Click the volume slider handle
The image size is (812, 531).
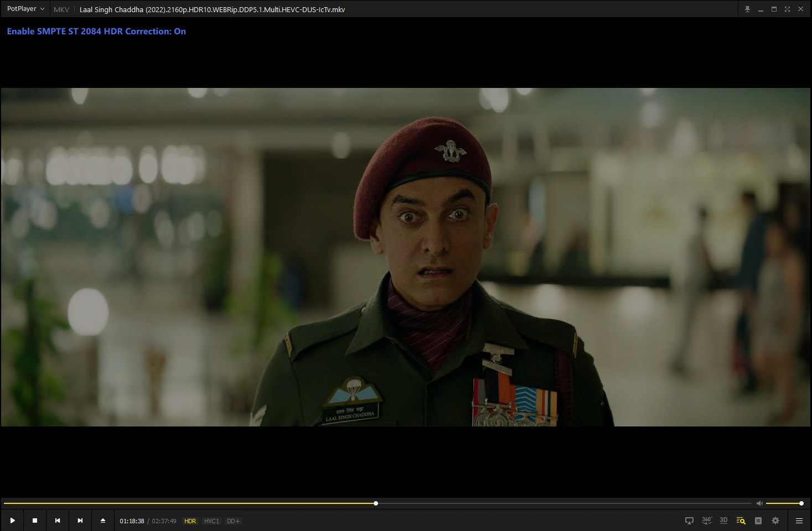pyautogui.click(x=801, y=503)
